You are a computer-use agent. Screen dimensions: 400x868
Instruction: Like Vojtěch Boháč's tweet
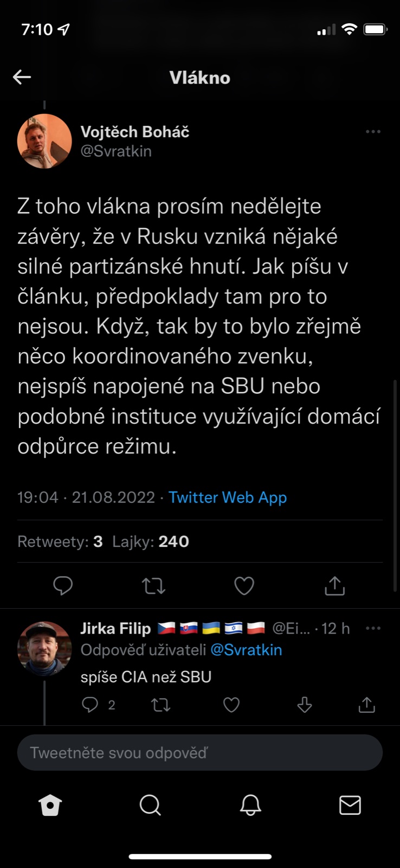pyautogui.click(x=244, y=586)
